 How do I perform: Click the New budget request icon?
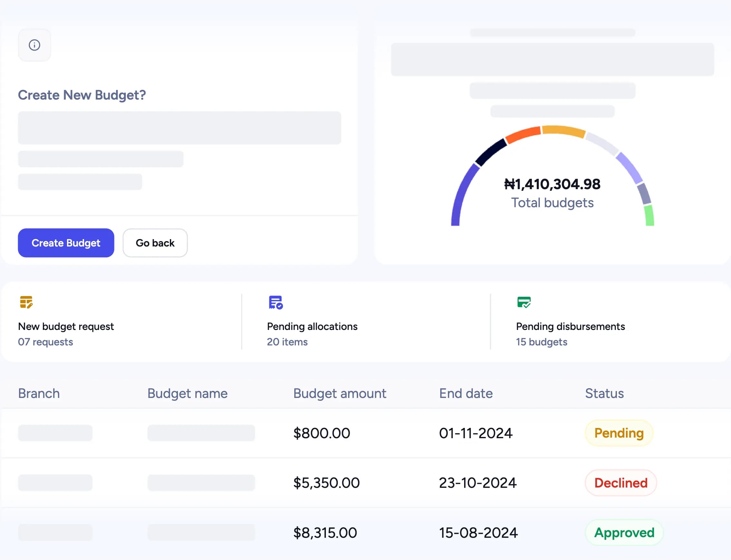[26, 302]
